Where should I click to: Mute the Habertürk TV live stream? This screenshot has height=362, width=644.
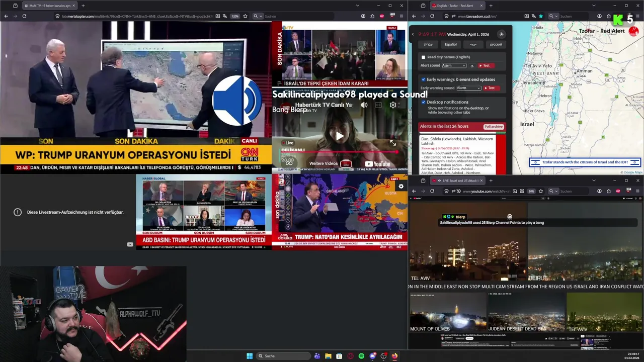(x=364, y=105)
